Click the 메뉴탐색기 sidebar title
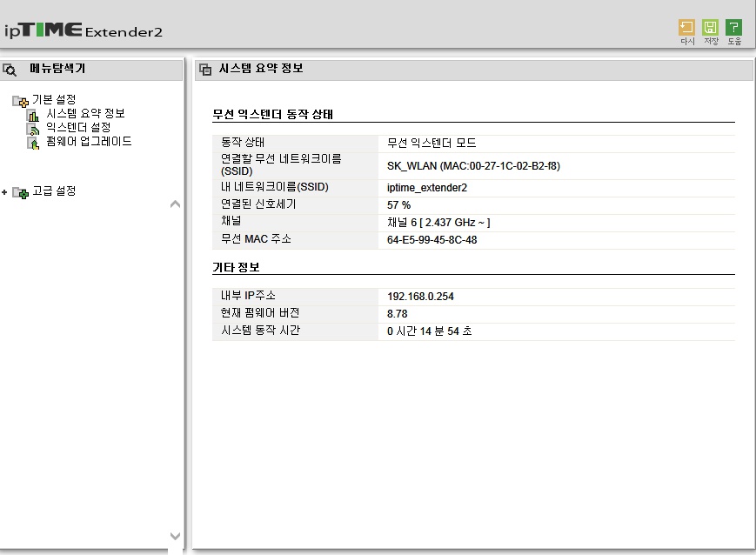Image resolution: width=756 pixels, height=555 pixels. 57,69
